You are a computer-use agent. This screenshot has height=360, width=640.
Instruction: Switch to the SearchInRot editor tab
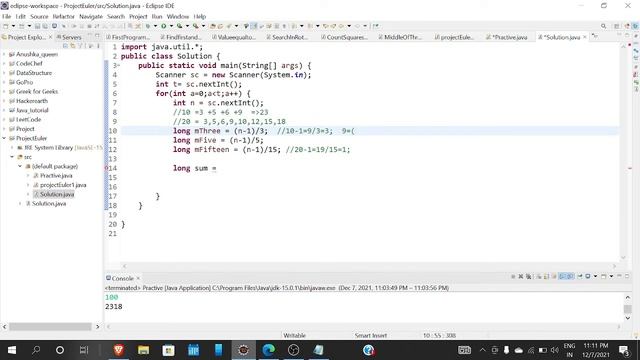(287, 37)
